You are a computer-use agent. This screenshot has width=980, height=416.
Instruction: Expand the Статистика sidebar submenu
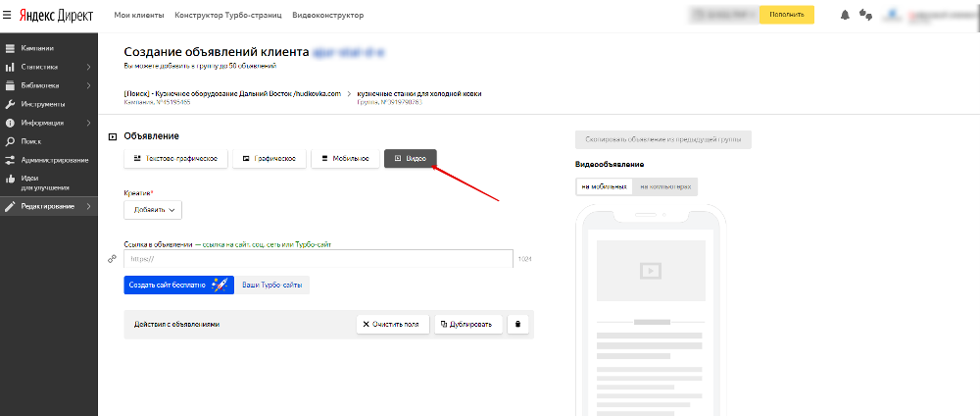pos(88,67)
